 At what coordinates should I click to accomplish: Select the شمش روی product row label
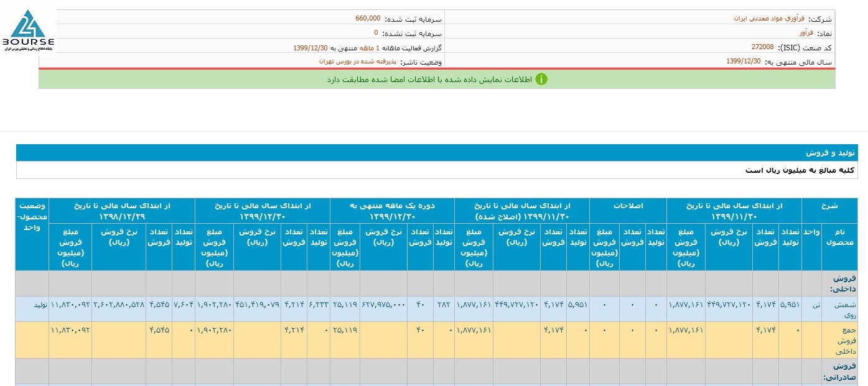[845, 310]
